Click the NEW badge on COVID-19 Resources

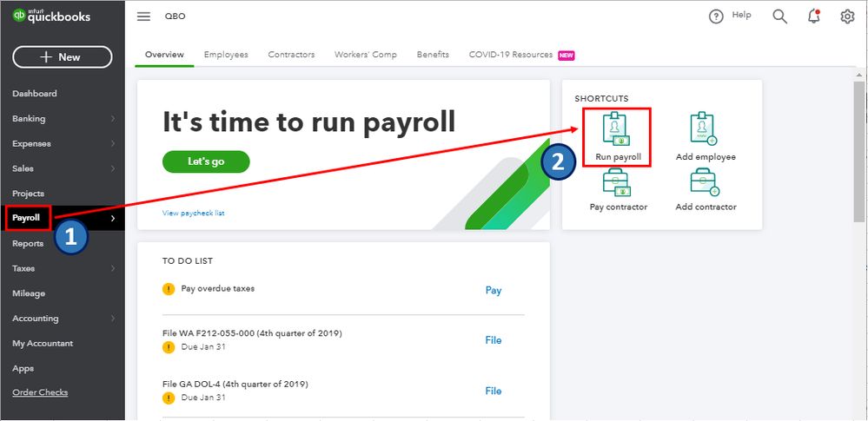point(567,56)
